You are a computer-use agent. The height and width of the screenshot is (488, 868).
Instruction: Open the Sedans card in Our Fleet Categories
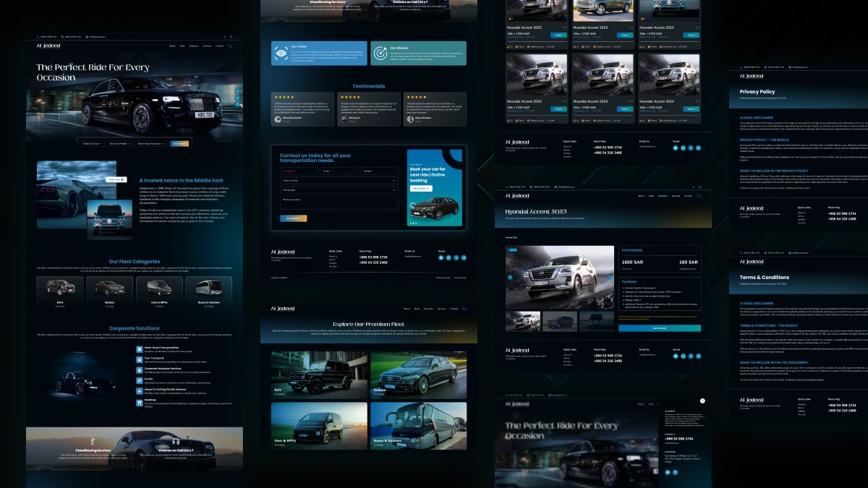coord(110,293)
